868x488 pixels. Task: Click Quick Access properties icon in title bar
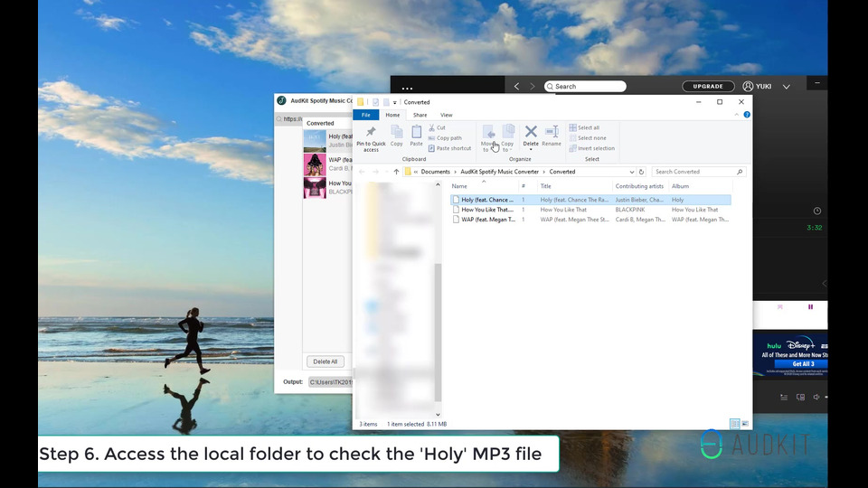(375, 102)
